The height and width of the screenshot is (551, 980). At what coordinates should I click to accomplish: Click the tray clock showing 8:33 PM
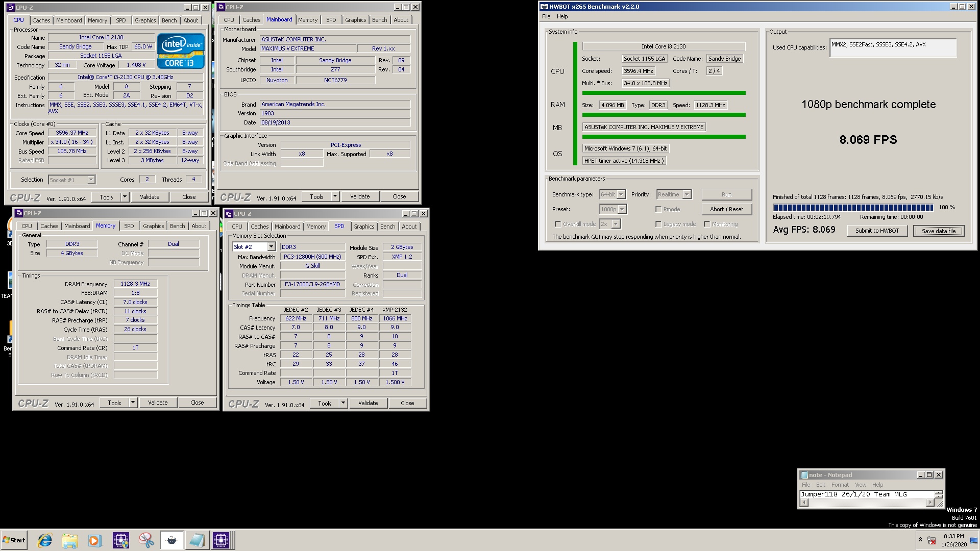(953, 540)
